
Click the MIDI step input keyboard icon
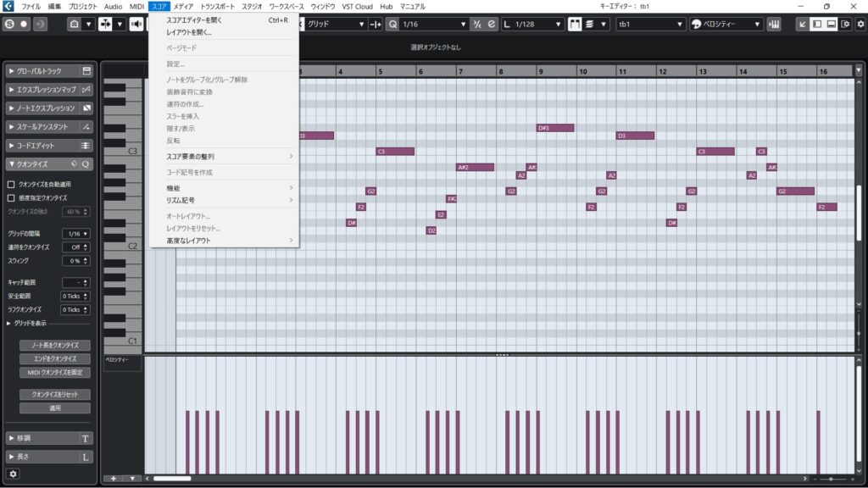click(x=773, y=24)
